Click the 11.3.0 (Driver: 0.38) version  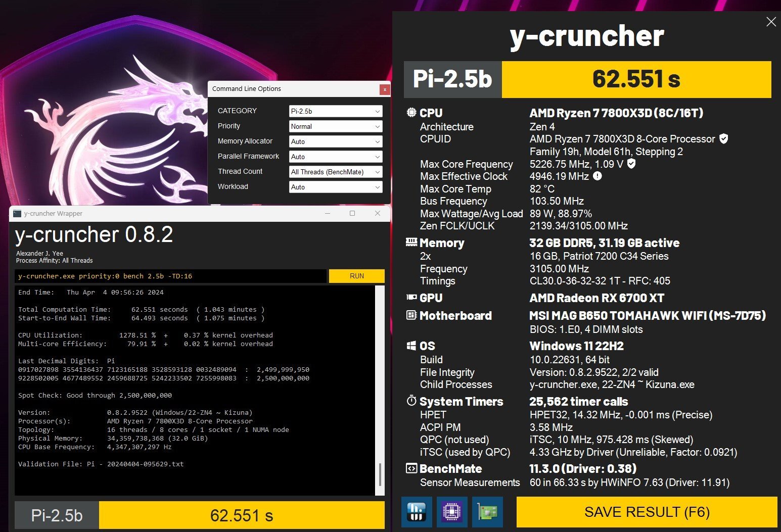[583, 468]
